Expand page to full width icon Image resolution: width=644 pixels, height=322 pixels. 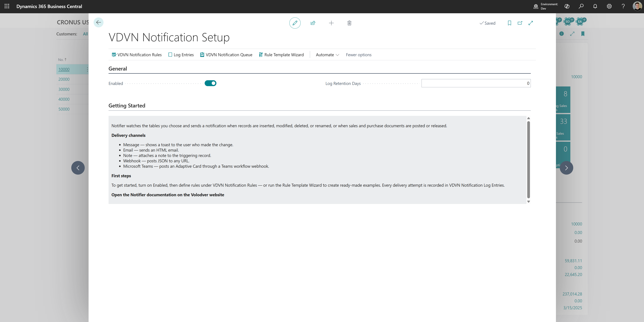tap(530, 23)
